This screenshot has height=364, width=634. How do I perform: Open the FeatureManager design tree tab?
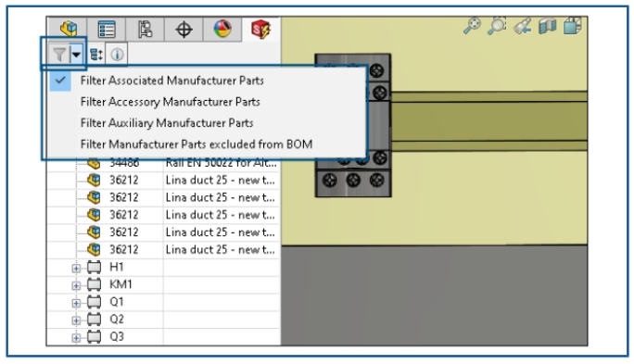(68, 29)
